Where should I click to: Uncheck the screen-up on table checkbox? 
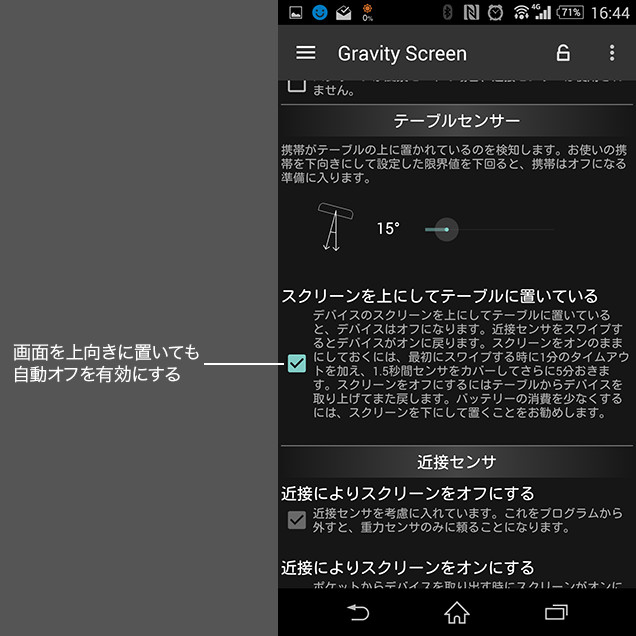[x=297, y=363]
